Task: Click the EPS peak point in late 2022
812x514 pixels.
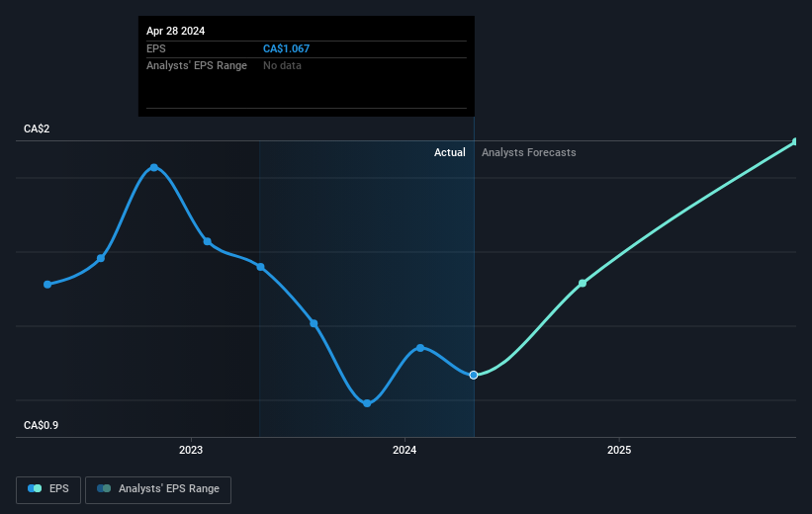Action: (x=154, y=167)
